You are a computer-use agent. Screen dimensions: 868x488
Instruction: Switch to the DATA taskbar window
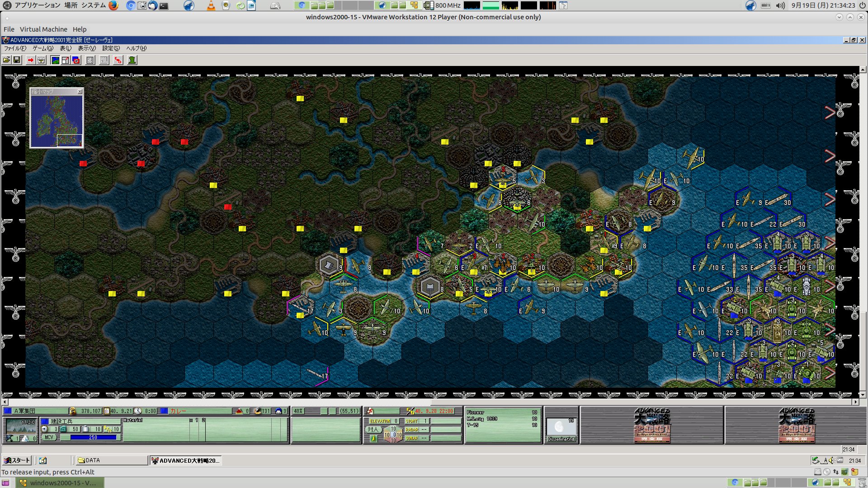pos(112,460)
